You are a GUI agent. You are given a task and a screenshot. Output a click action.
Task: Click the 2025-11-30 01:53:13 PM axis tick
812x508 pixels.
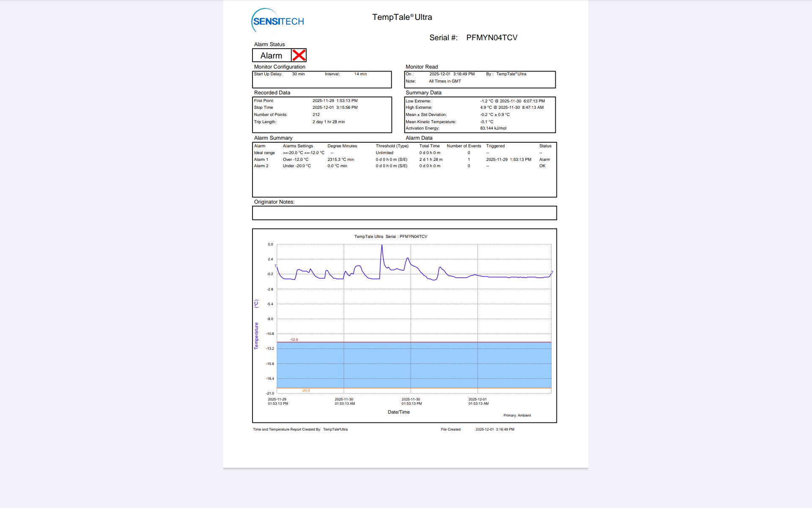click(411, 401)
